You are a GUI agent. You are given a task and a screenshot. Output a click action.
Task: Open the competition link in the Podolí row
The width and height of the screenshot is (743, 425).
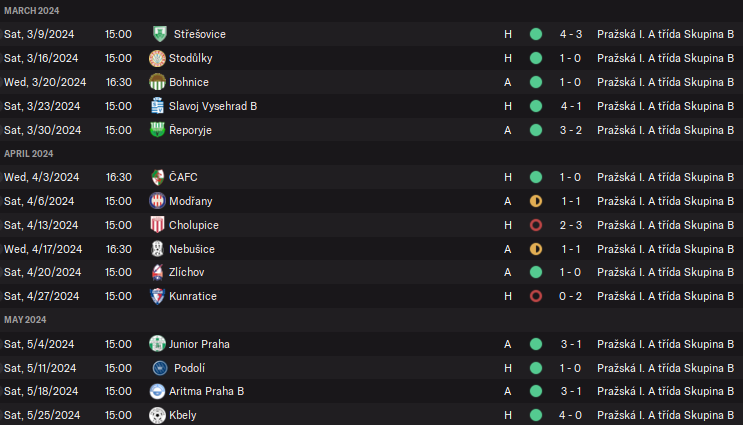point(665,368)
